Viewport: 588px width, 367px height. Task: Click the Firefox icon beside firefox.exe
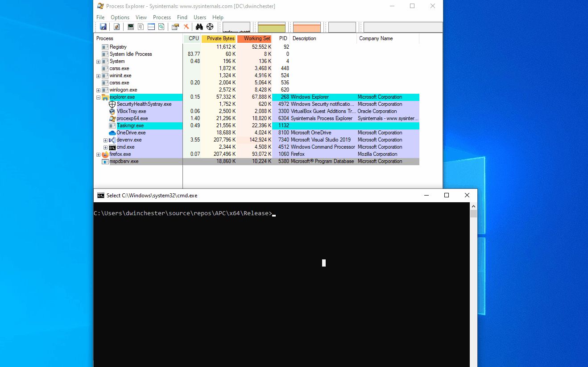(x=105, y=154)
